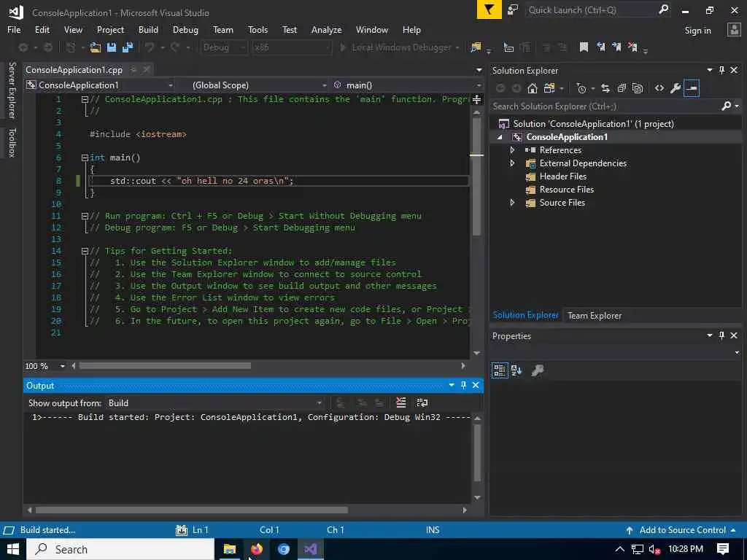The height and width of the screenshot is (560, 747).
Task: Click the account avatar icon near Sign in
Action: [734, 29]
